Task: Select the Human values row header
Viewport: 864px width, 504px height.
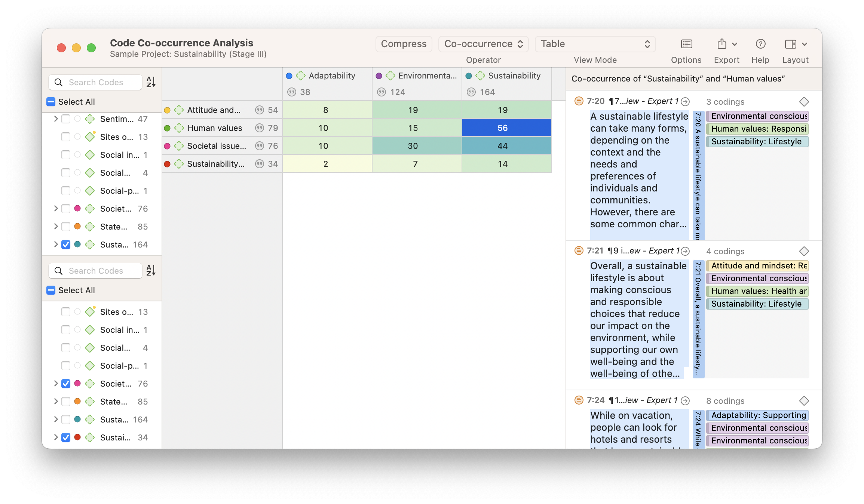Action: pos(214,128)
